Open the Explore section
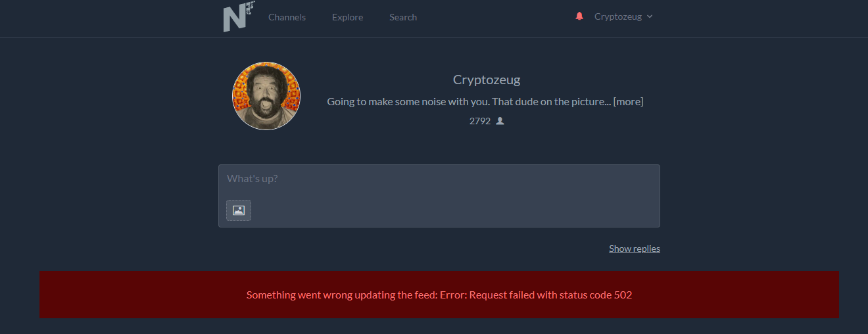Viewport: 868px width, 334px height. click(x=347, y=17)
